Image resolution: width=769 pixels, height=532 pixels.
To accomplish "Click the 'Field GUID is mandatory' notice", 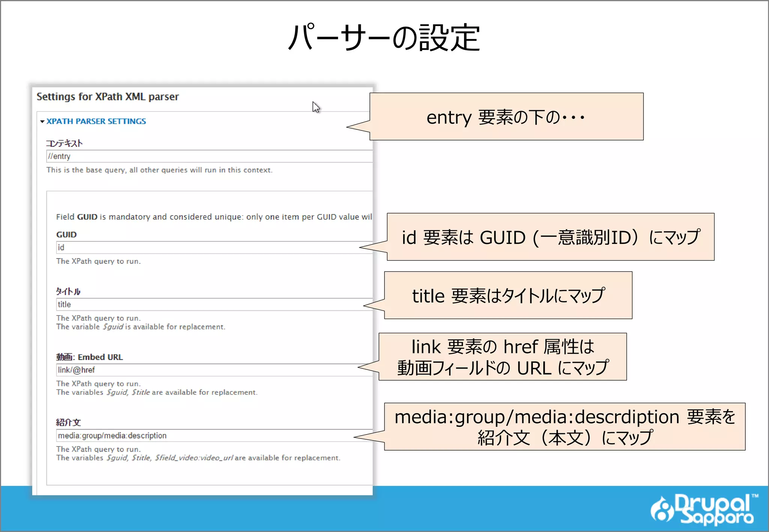I will [x=214, y=217].
